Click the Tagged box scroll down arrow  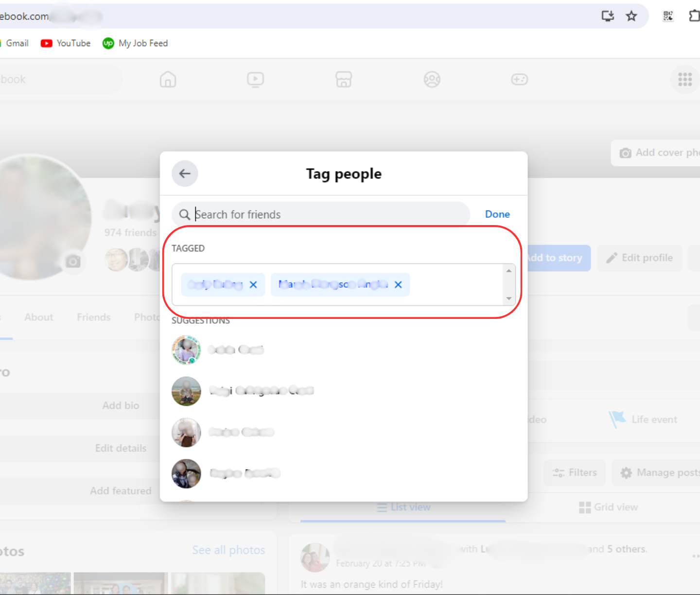click(509, 298)
